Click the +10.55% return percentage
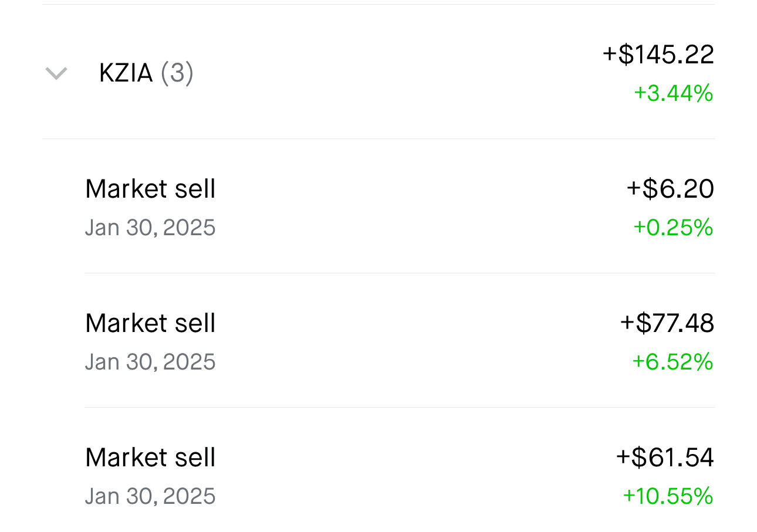Image resolution: width=757 pixels, height=532 pixels. pos(668,496)
